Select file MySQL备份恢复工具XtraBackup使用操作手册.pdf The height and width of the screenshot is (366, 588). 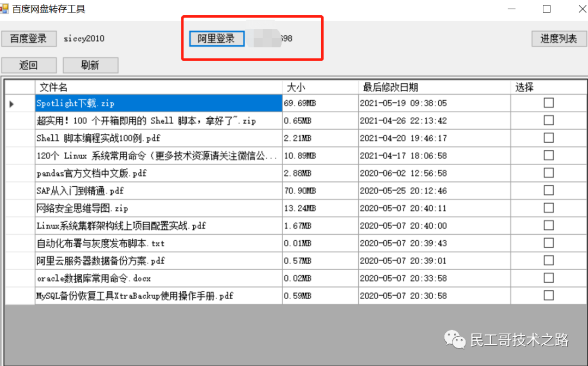(158, 296)
